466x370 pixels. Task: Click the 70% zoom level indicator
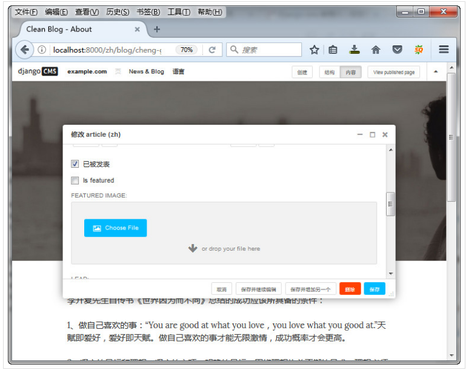tap(186, 50)
